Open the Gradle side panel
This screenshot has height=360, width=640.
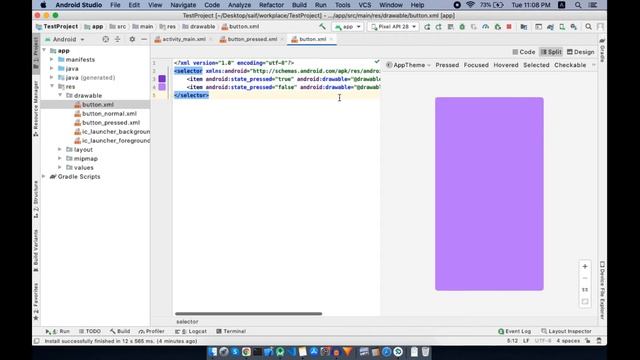click(602, 51)
